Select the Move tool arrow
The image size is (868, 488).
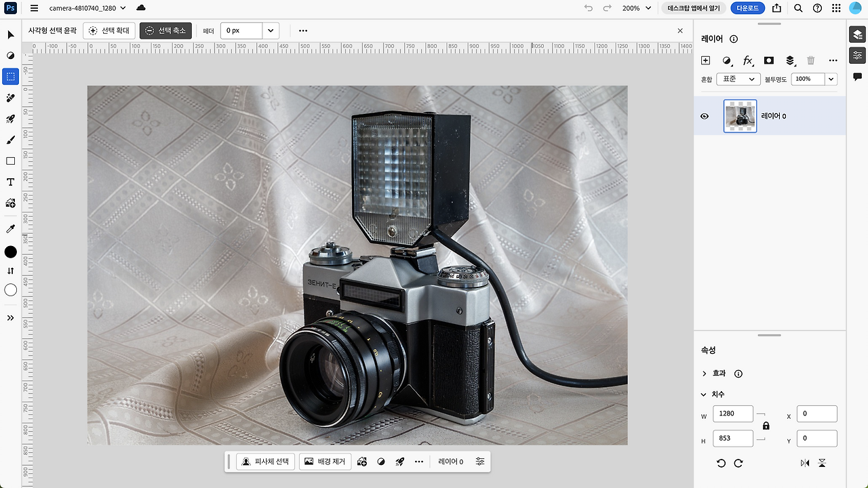(x=10, y=35)
